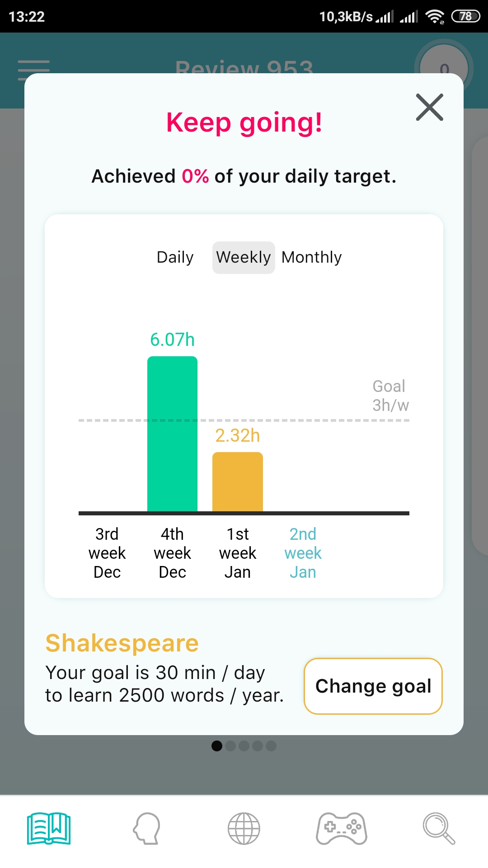Go to the second page indicator dot
Viewport: 488px width, 868px height.
[x=230, y=746]
